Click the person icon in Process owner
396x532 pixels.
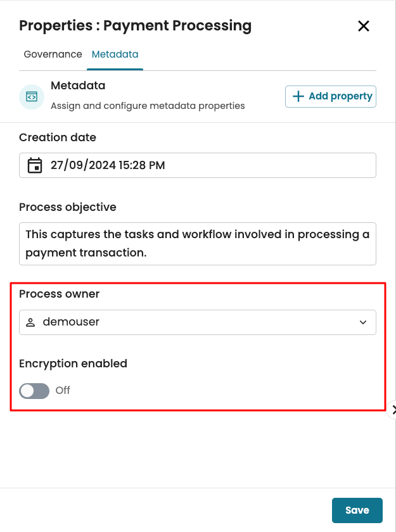(30, 322)
